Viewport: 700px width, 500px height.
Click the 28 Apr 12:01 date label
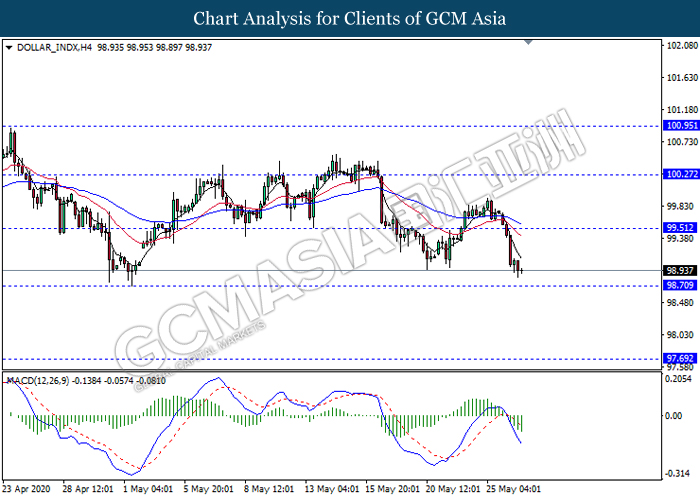click(88, 489)
